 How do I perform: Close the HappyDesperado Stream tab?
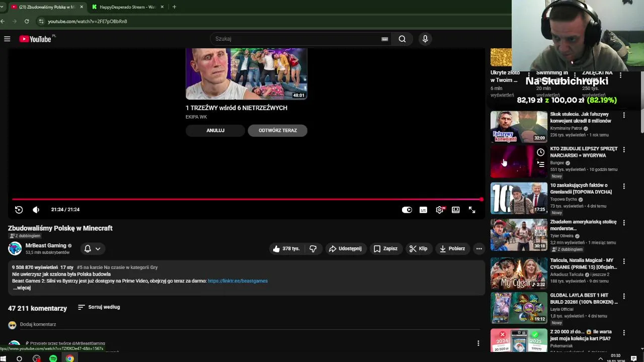pyautogui.click(x=162, y=7)
